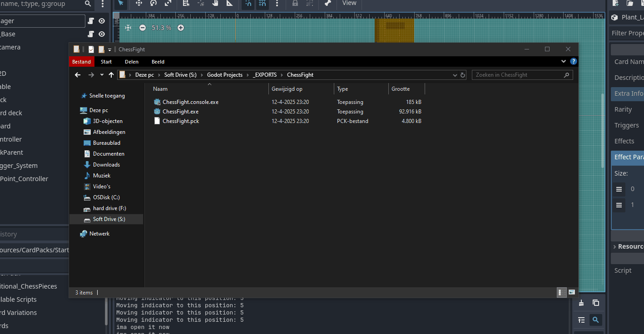Open the Bestand tab in Explorer
Image resolution: width=644 pixels, height=334 pixels.
(82, 62)
